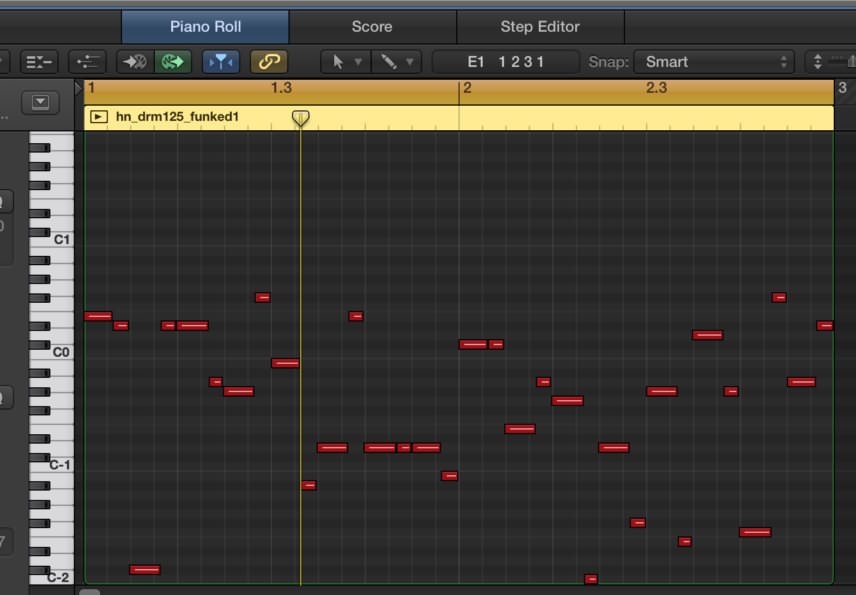856x595 pixels.
Task: Click the 2.3 position in the ruler
Action: 656,88
